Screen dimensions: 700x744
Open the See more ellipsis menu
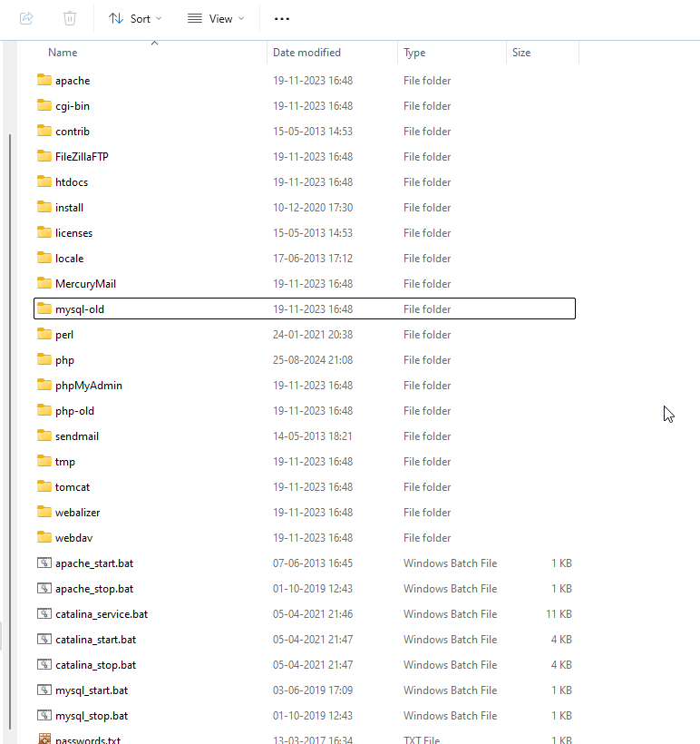[282, 18]
